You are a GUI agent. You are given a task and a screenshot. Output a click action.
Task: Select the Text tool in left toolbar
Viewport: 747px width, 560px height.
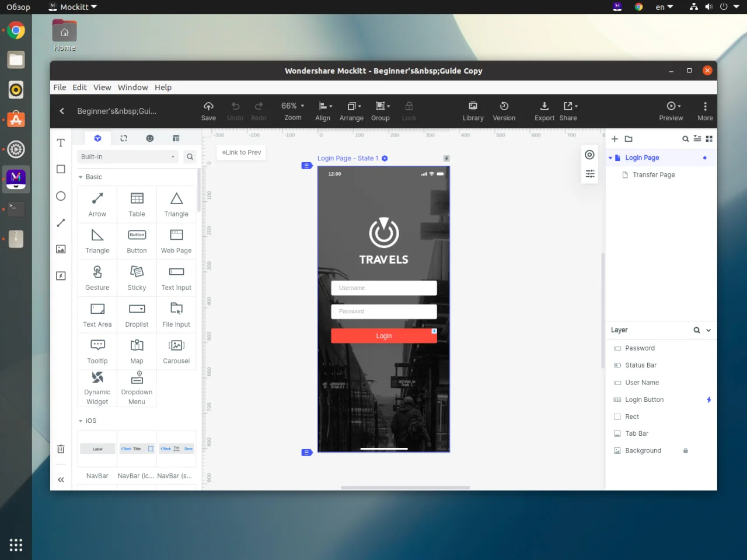point(61,143)
